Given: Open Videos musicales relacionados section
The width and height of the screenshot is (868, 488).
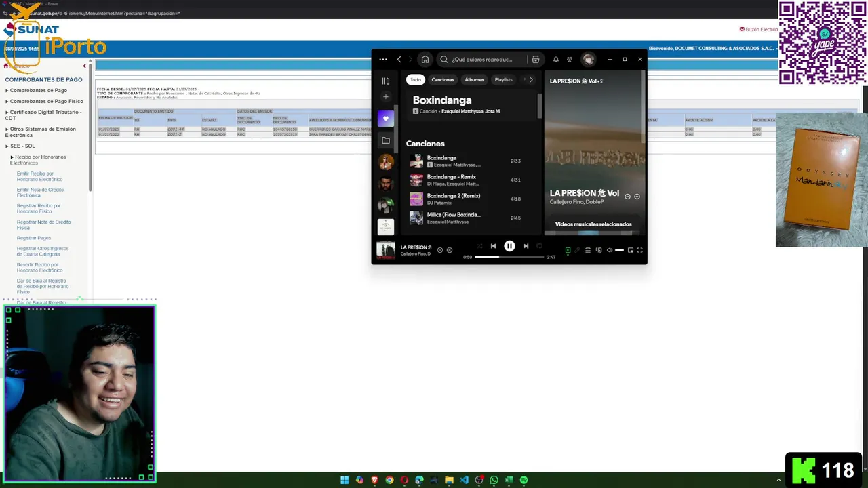Looking at the screenshot, I should 593,224.
